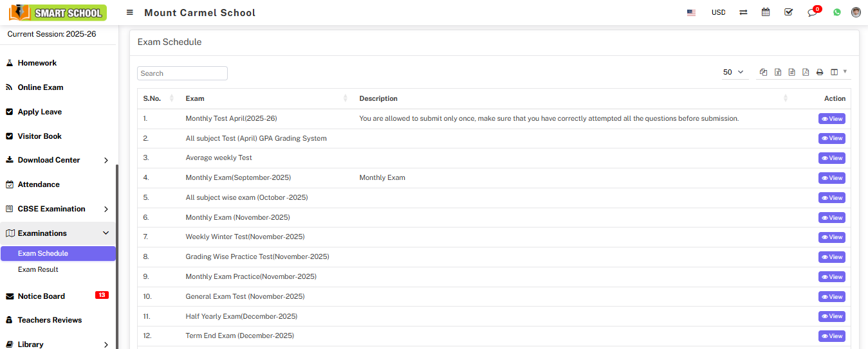Click the WhatsApp icon in header
This screenshot has width=868, height=349.
pyautogui.click(x=837, y=12)
